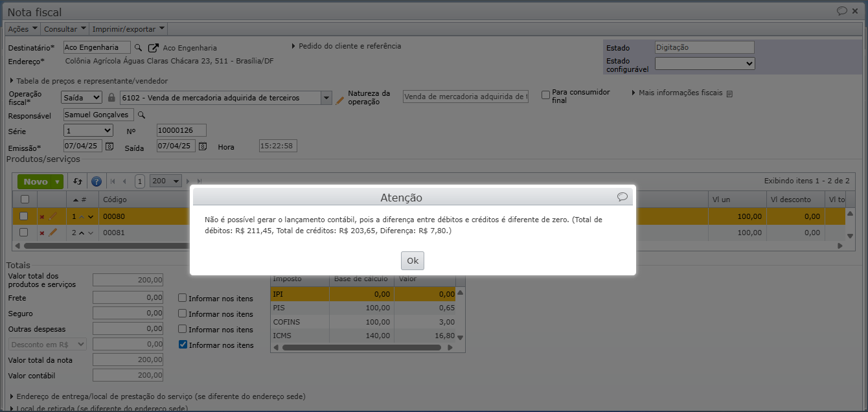The width and height of the screenshot is (868, 412).
Task: Open the Imprimir/exportar menu
Action: [x=128, y=29]
